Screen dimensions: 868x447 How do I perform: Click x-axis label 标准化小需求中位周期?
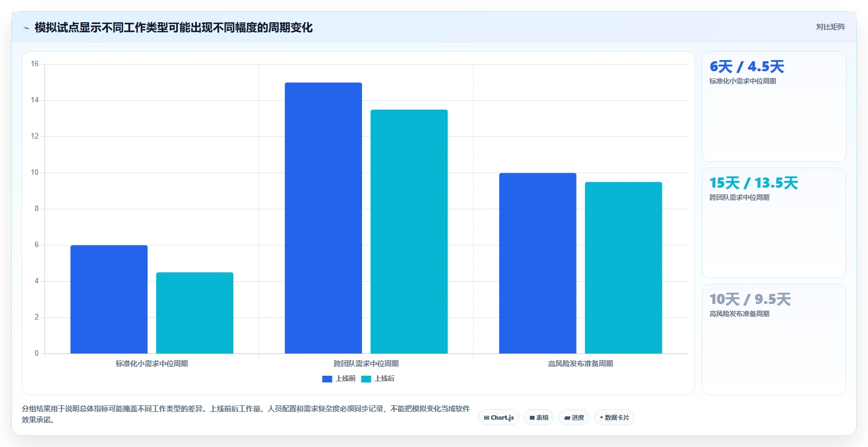click(152, 364)
